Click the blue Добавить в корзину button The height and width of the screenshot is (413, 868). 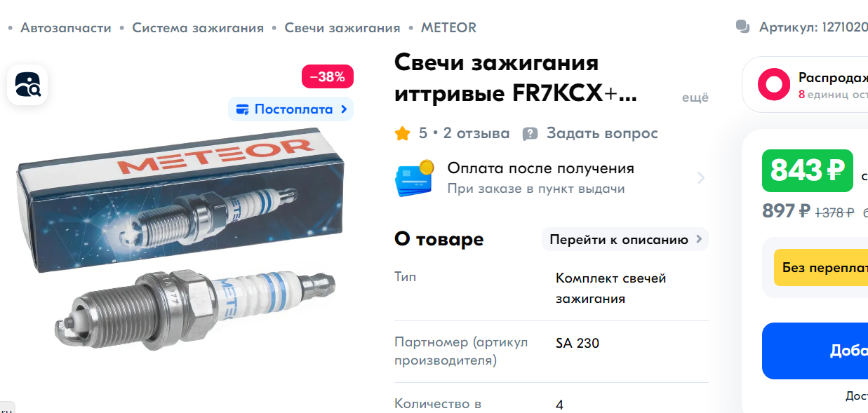click(x=815, y=351)
